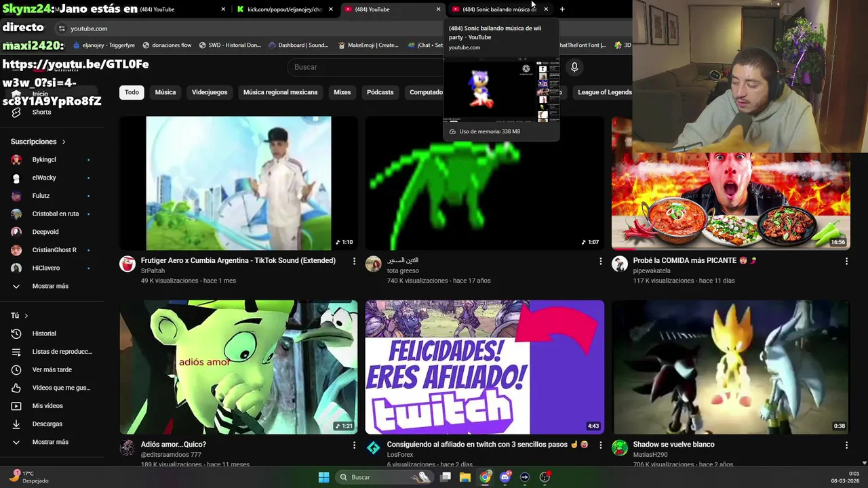Click pipewakatela channel avatar
The image size is (868, 488).
click(620, 264)
